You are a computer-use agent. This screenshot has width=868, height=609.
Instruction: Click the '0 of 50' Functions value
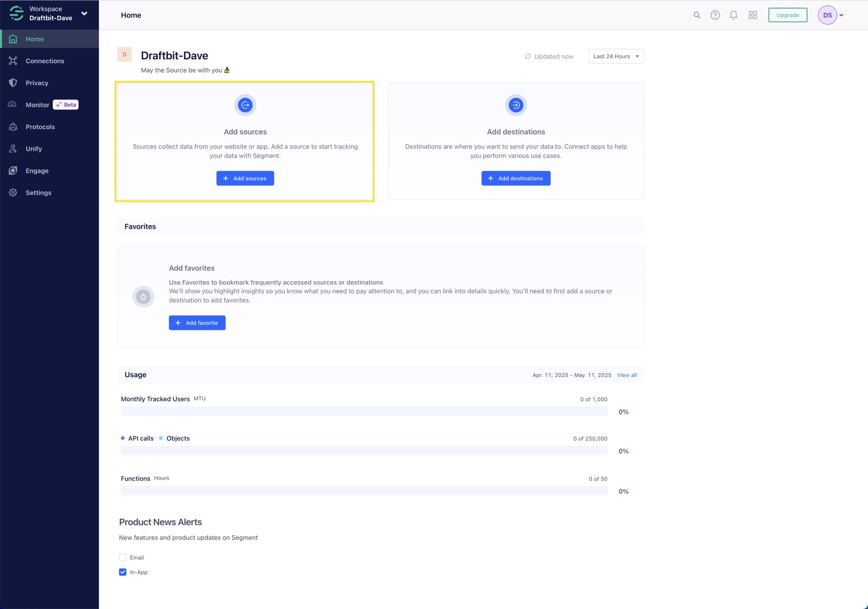coord(598,479)
